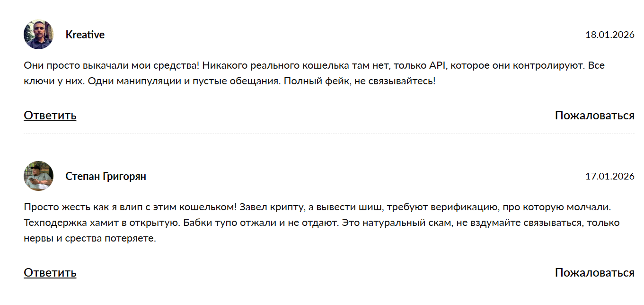The height and width of the screenshot is (305, 644).
Task: Reply to Степан Григорян's comment via Ответить
Action: (x=50, y=273)
